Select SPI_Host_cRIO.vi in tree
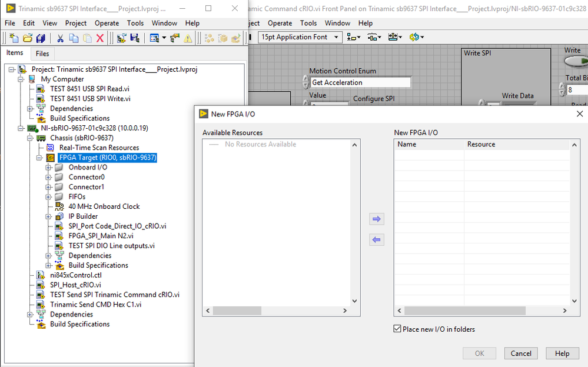Viewport: 588px width, 367px height. click(x=75, y=285)
